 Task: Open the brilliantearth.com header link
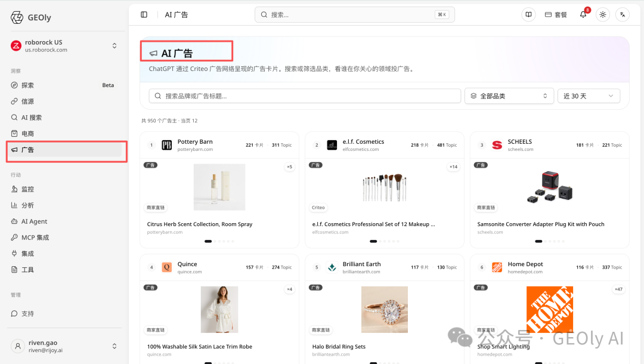pyautogui.click(x=361, y=272)
